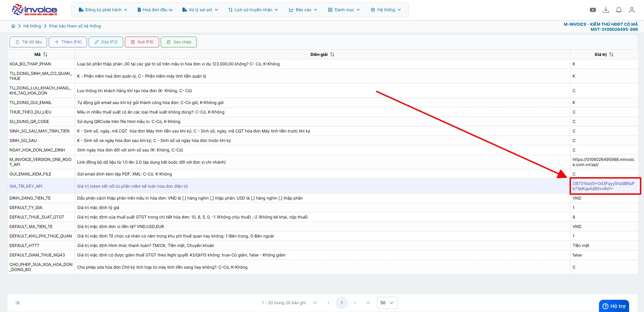Go to last page of records
Viewport: 644px width, 312px height.
coord(368,303)
